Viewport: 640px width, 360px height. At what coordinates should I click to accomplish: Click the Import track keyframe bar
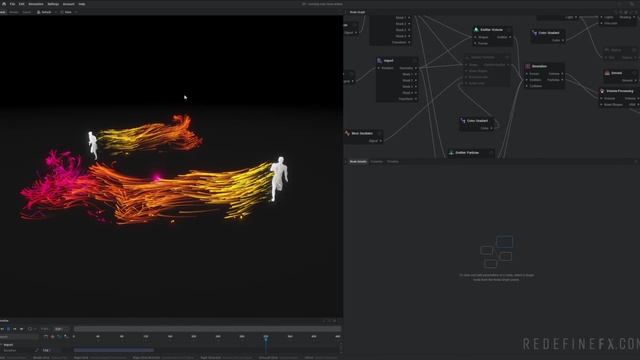(x=114, y=350)
